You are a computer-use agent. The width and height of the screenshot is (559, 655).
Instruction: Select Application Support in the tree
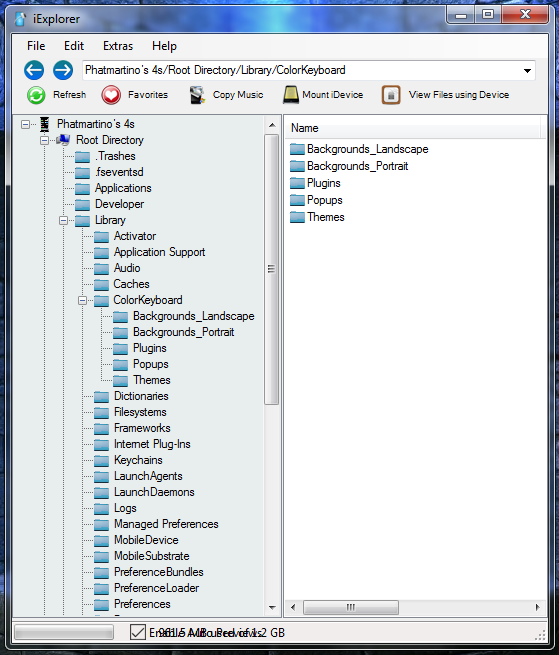click(x=159, y=252)
